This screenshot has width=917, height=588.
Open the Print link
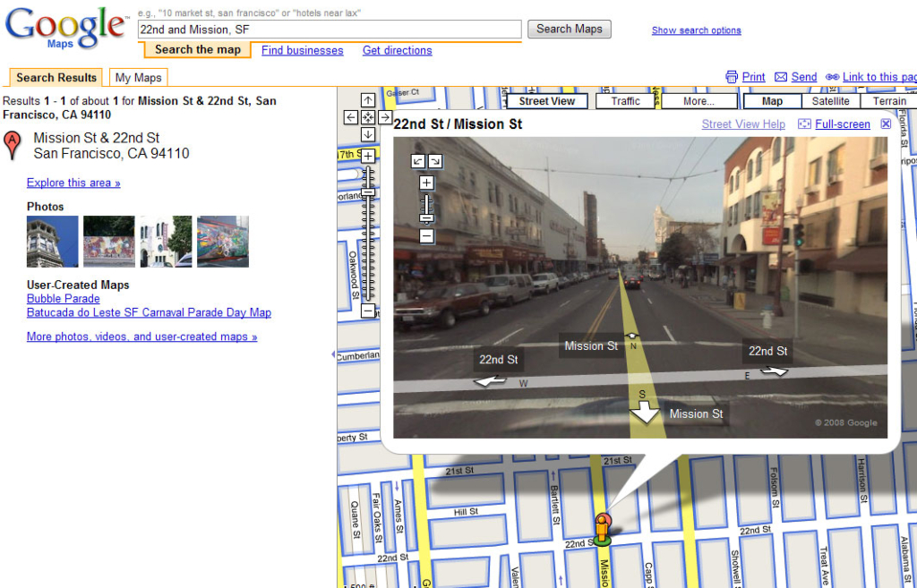[754, 77]
